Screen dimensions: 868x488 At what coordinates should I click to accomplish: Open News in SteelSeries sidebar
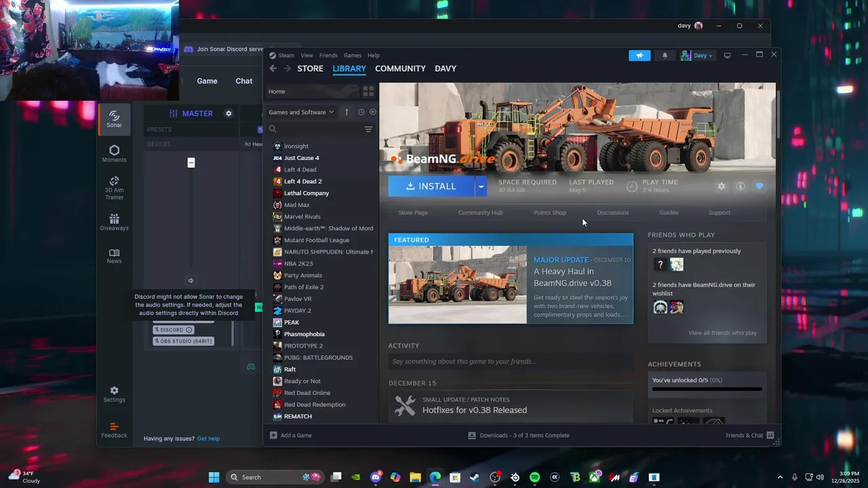(114, 256)
